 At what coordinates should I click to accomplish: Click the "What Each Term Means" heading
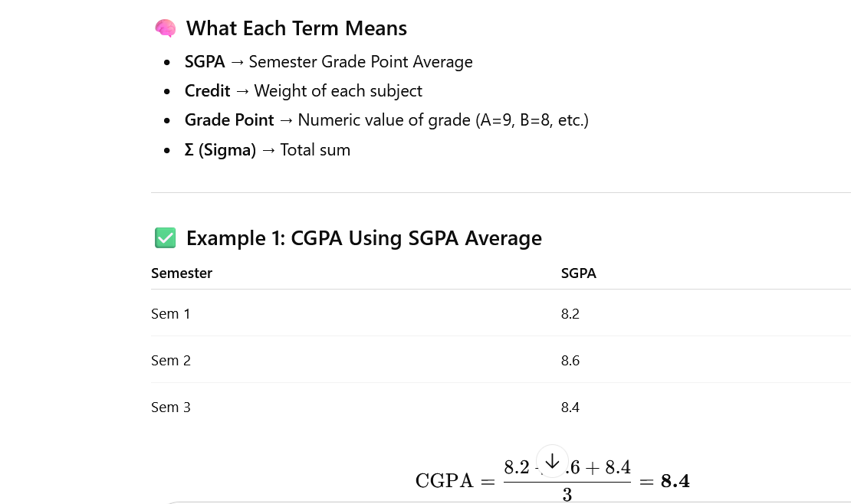point(296,28)
